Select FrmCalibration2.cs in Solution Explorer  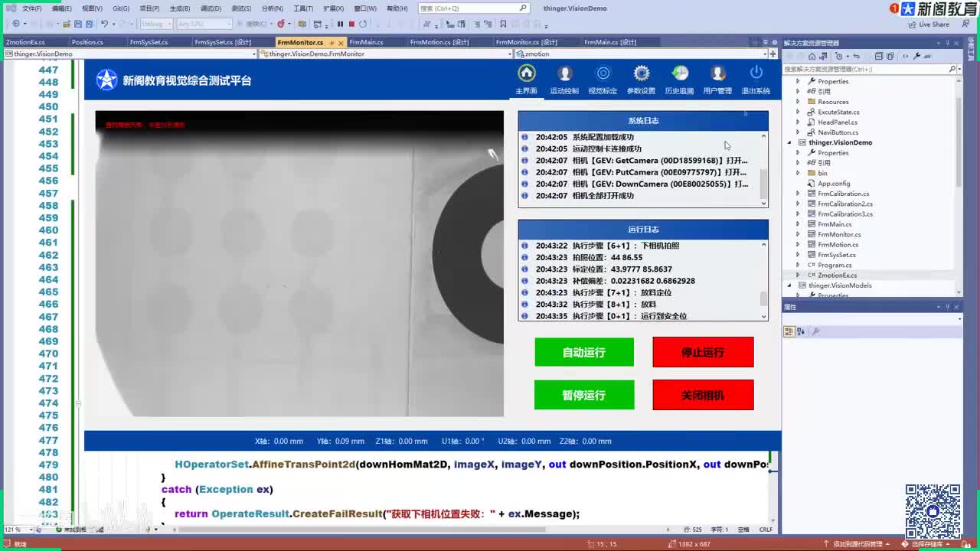click(x=845, y=204)
